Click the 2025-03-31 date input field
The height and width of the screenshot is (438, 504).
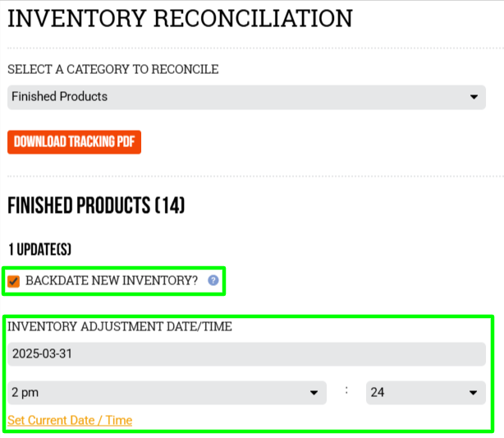[x=246, y=354]
